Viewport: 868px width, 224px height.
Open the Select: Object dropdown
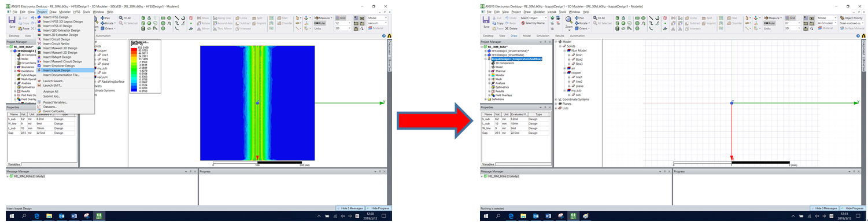click(534, 18)
